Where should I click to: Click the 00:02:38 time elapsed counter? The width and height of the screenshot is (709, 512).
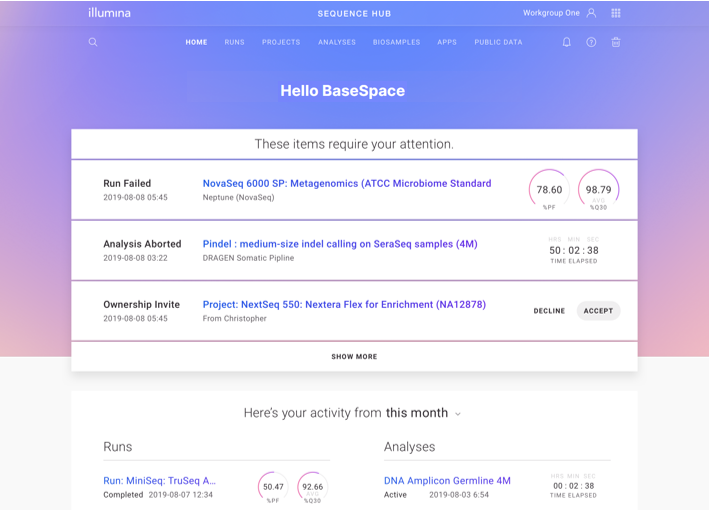(573, 486)
